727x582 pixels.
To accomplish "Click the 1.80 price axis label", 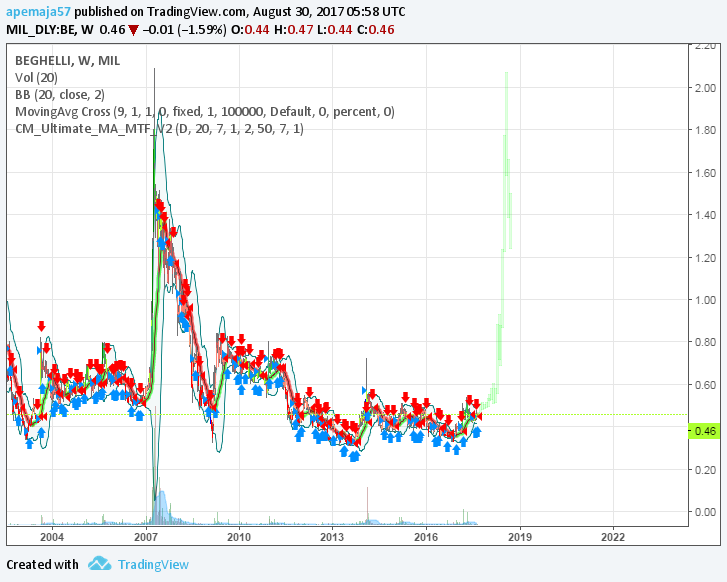I will tap(705, 130).
